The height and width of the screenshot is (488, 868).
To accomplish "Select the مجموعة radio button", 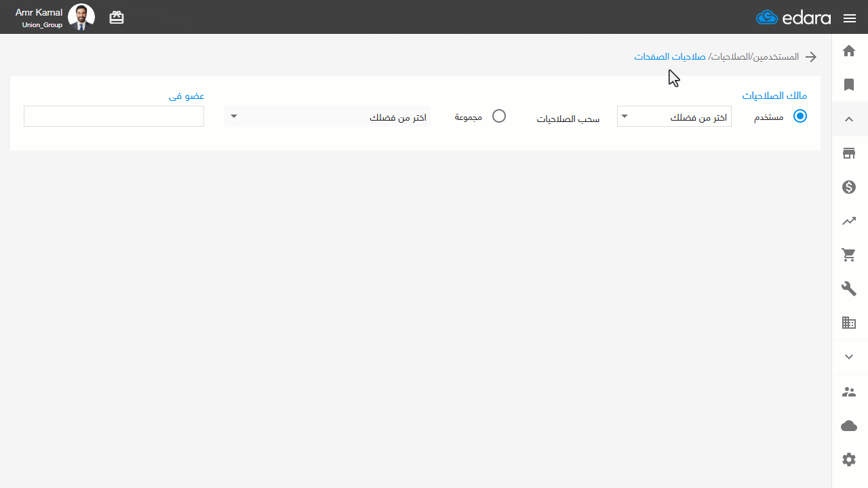I will (499, 116).
